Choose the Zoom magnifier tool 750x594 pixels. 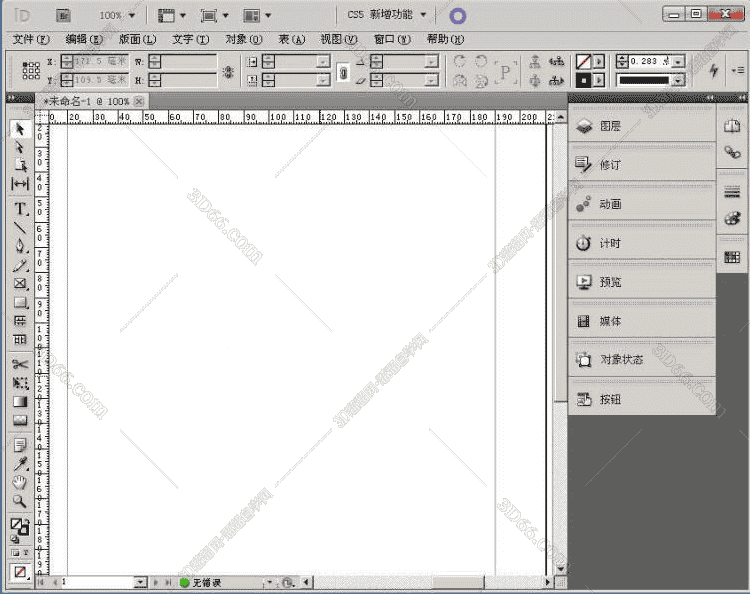point(20,500)
